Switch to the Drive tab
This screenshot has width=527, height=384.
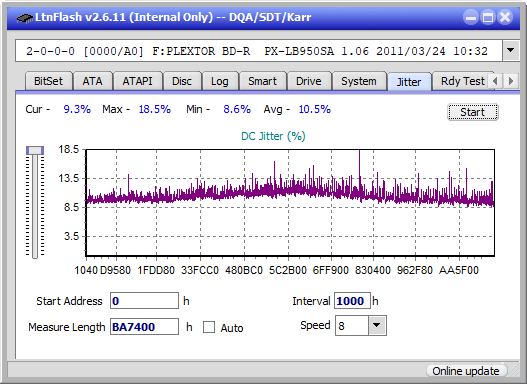pos(309,81)
